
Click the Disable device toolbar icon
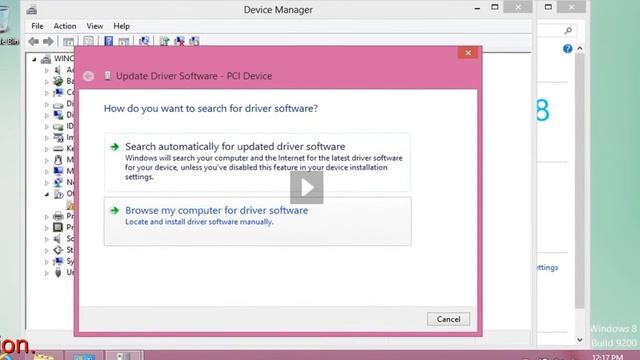coord(194,41)
